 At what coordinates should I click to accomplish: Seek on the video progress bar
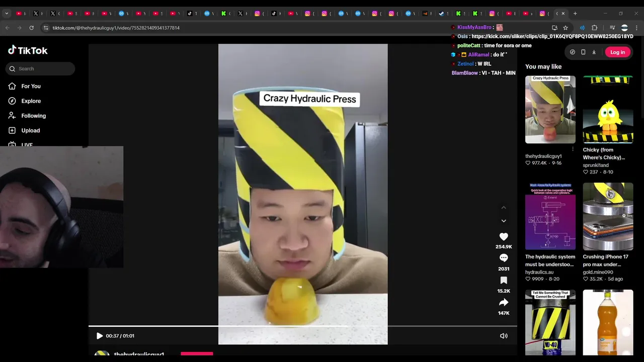click(x=302, y=326)
